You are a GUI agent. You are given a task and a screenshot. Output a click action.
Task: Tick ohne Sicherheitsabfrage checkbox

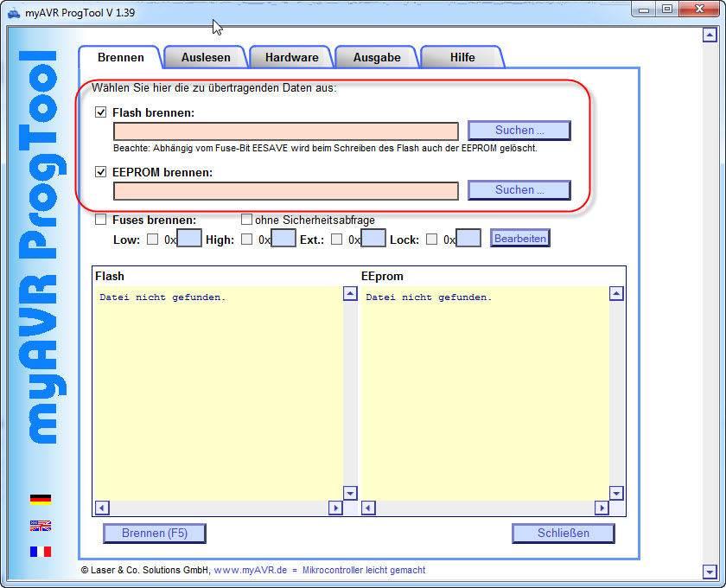pos(246,219)
